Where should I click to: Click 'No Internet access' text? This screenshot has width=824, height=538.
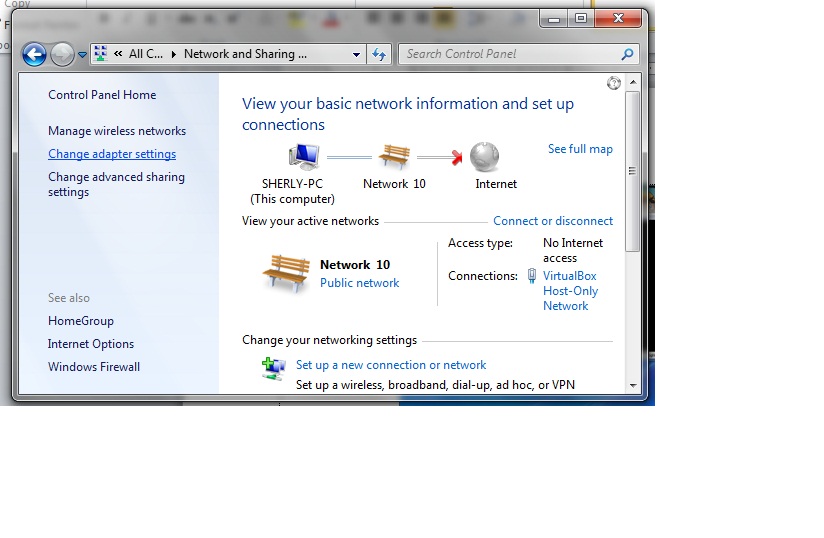tap(573, 251)
